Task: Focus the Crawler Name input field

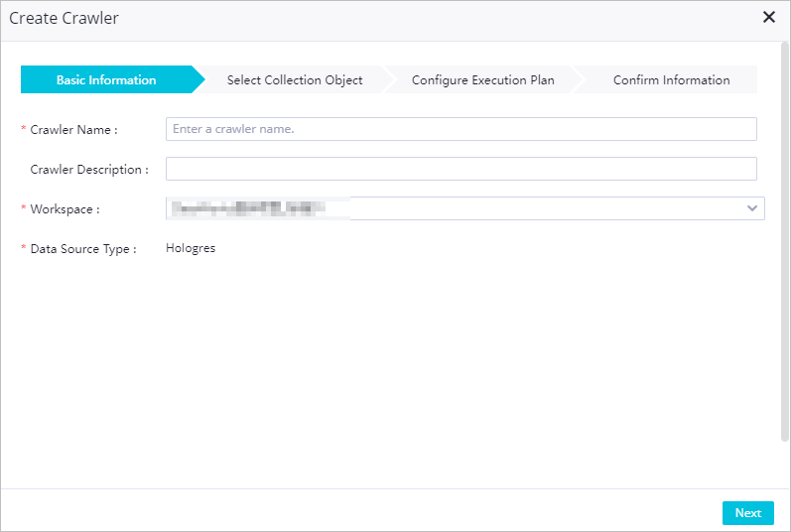Action: [461, 129]
